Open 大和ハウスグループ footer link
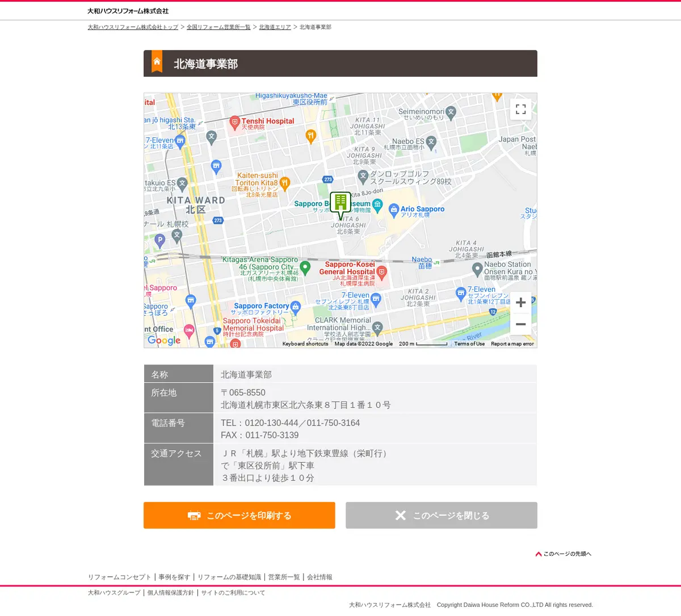Viewport: 681px width, 616px height. tap(114, 593)
